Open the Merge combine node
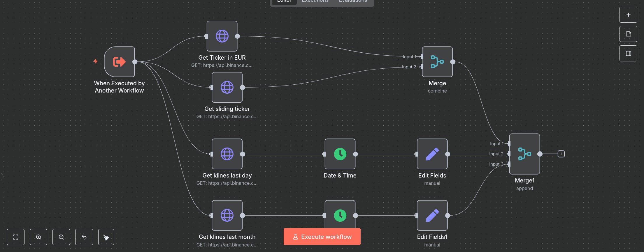The image size is (644, 252). click(437, 62)
